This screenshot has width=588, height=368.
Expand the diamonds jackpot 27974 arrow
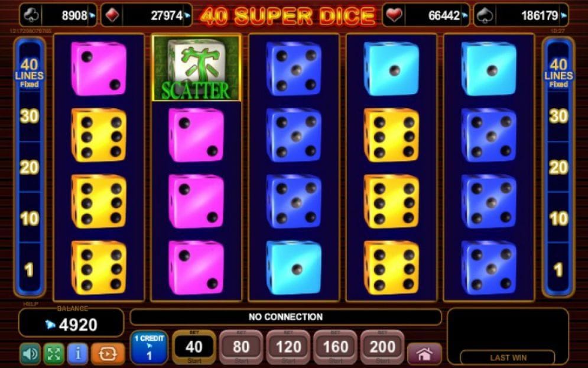[x=187, y=15]
